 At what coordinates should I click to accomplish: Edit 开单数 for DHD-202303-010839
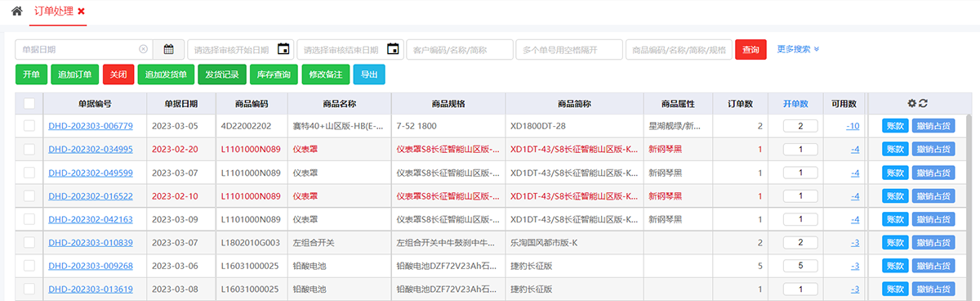point(800,243)
